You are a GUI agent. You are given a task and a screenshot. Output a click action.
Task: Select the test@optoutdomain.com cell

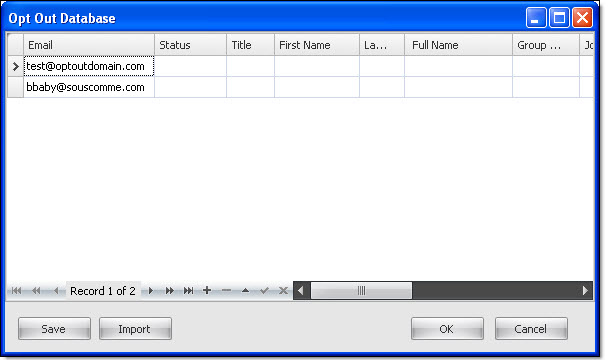(x=89, y=66)
